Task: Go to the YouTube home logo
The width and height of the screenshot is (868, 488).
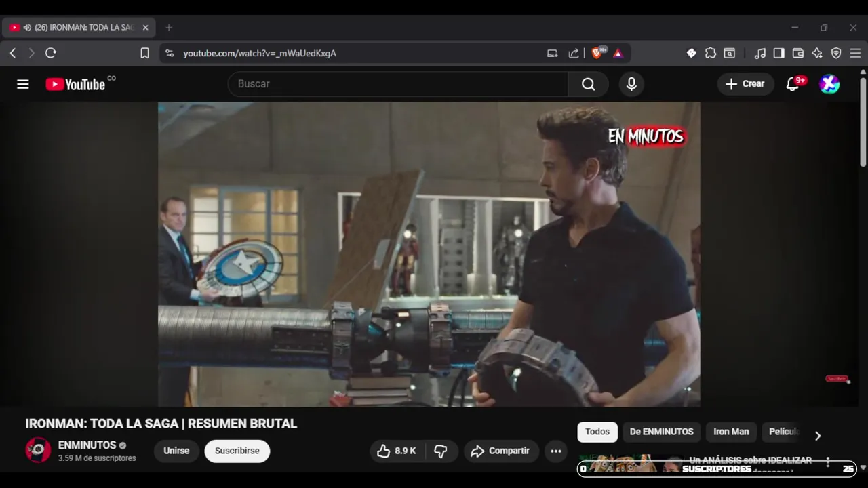Action: [x=75, y=84]
